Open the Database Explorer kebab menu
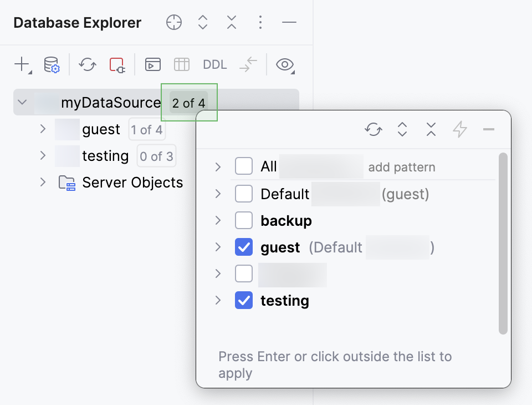This screenshot has width=532, height=405. (260, 22)
